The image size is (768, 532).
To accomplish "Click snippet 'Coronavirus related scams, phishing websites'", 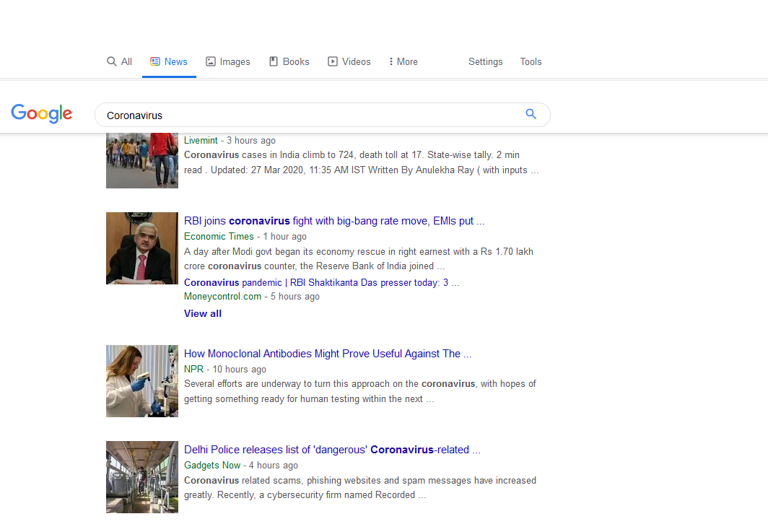I will (x=360, y=488).
